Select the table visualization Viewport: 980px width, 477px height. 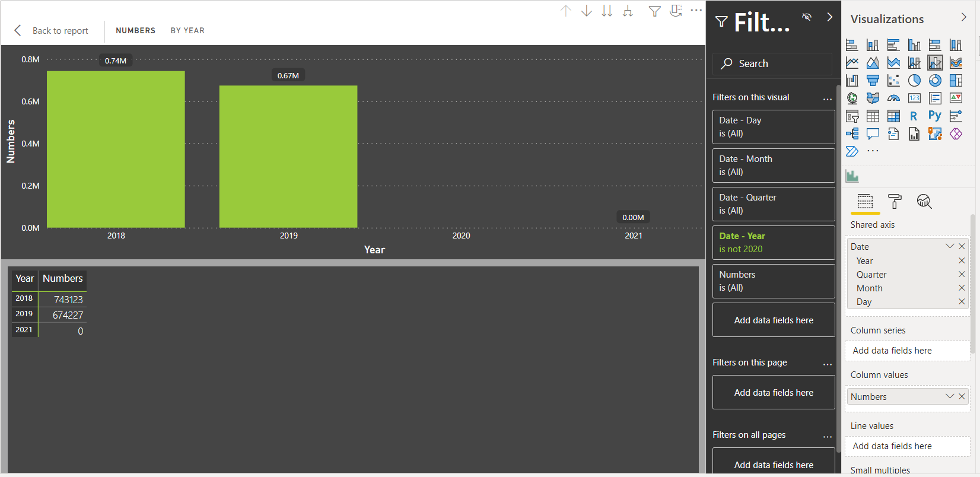click(x=873, y=116)
